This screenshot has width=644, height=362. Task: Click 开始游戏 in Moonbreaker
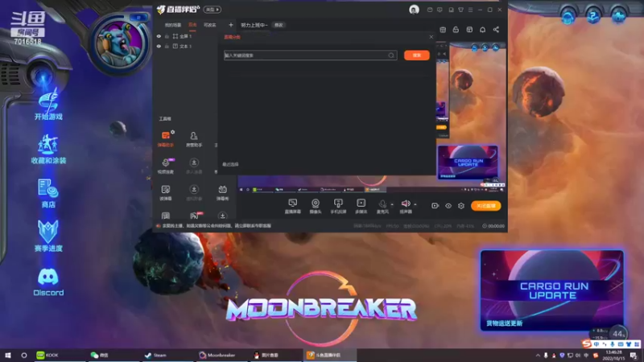click(x=48, y=105)
